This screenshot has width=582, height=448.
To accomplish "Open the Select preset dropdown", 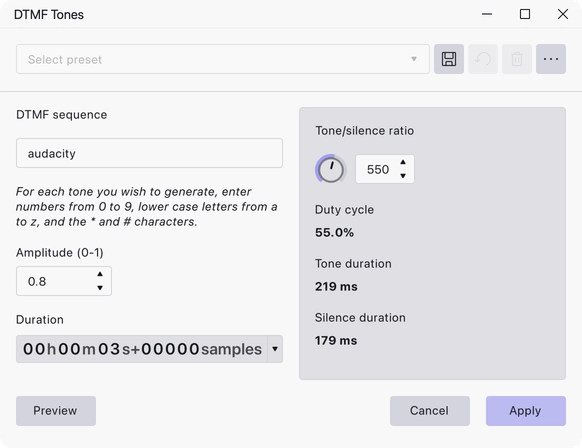I will coord(223,59).
